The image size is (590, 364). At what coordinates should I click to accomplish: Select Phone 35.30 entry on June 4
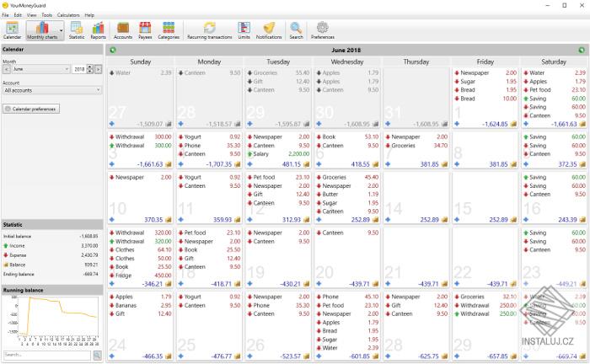tap(209, 145)
